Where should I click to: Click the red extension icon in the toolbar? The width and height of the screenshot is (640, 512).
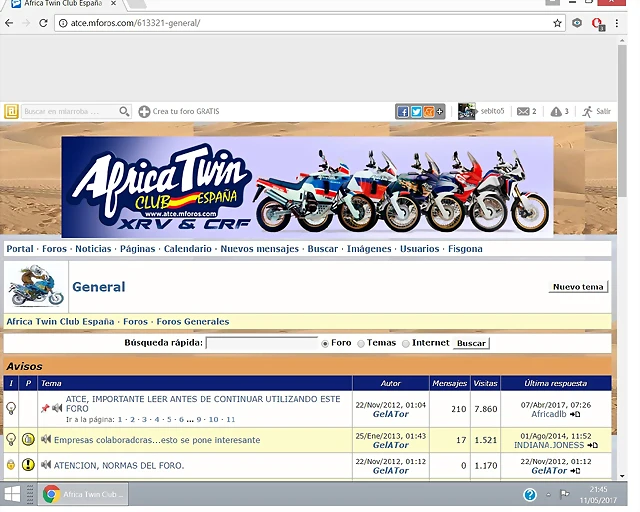click(x=598, y=24)
